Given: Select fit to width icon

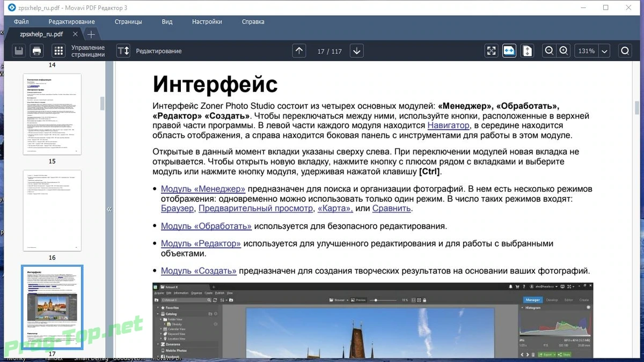Looking at the screenshot, I should tap(509, 51).
